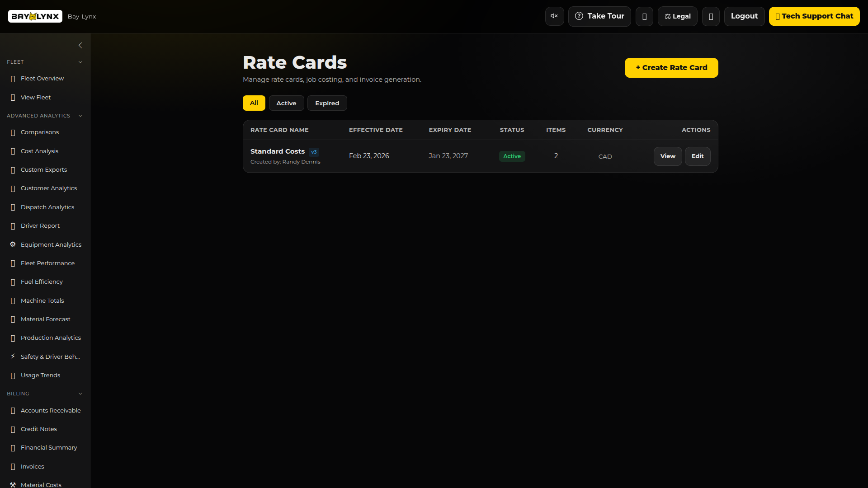Screen dimensions: 868x488
Task: Collapse the sidebar with the back arrow
Action: 80,45
